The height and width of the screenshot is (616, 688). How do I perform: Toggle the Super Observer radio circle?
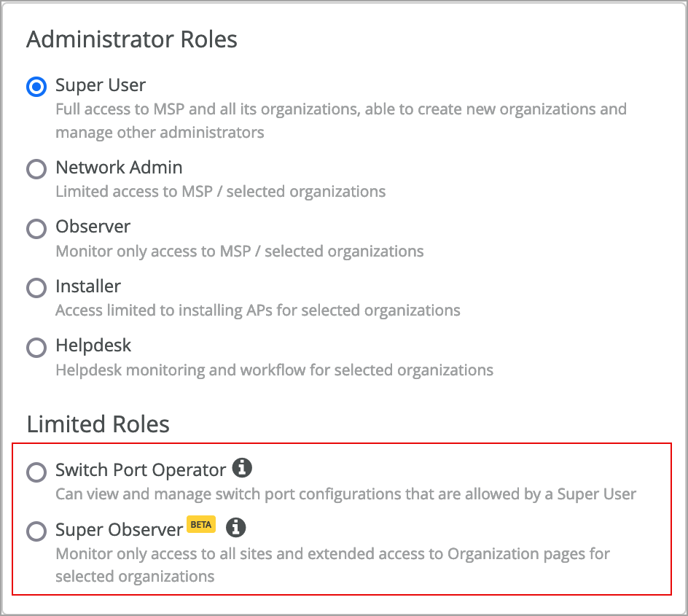[x=36, y=532]
